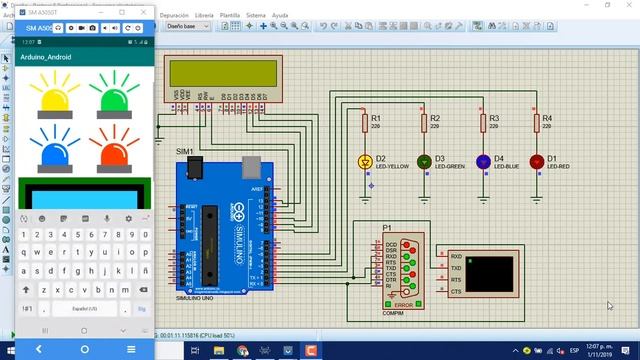Click the back arrow on blue mirroring bar
The width and height of the screenshot is (640, 360).
39,349
